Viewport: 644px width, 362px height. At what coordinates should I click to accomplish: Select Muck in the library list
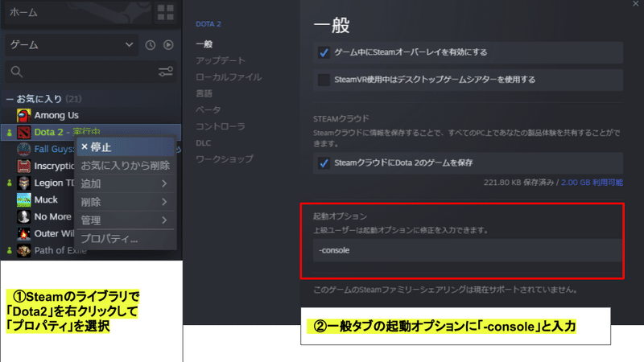(x=46, y=200)
